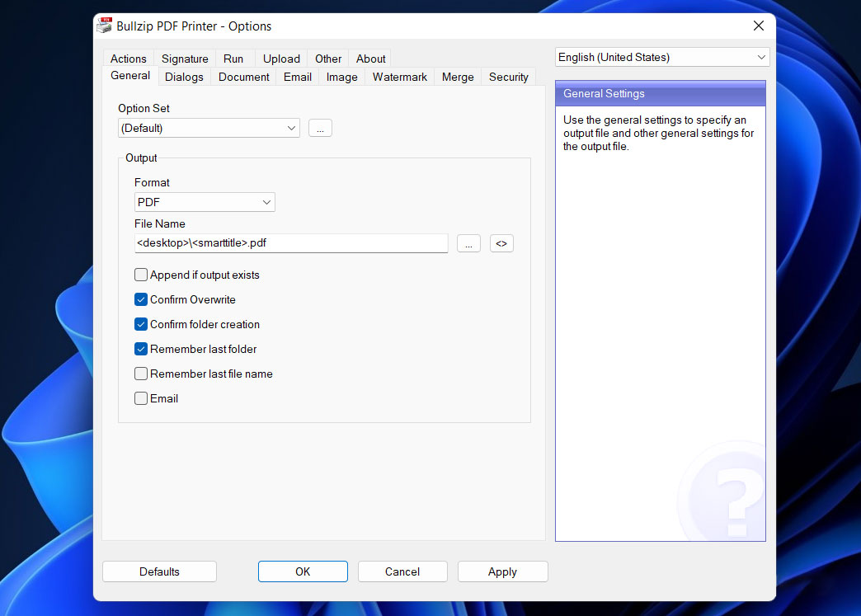861x616 pixels.
Task: Browse for output file name location
Action: pyautogui.click(x=468, y=243)
